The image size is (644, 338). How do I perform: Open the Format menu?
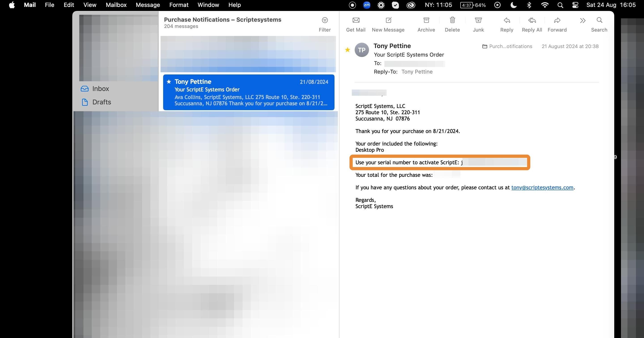179,5
